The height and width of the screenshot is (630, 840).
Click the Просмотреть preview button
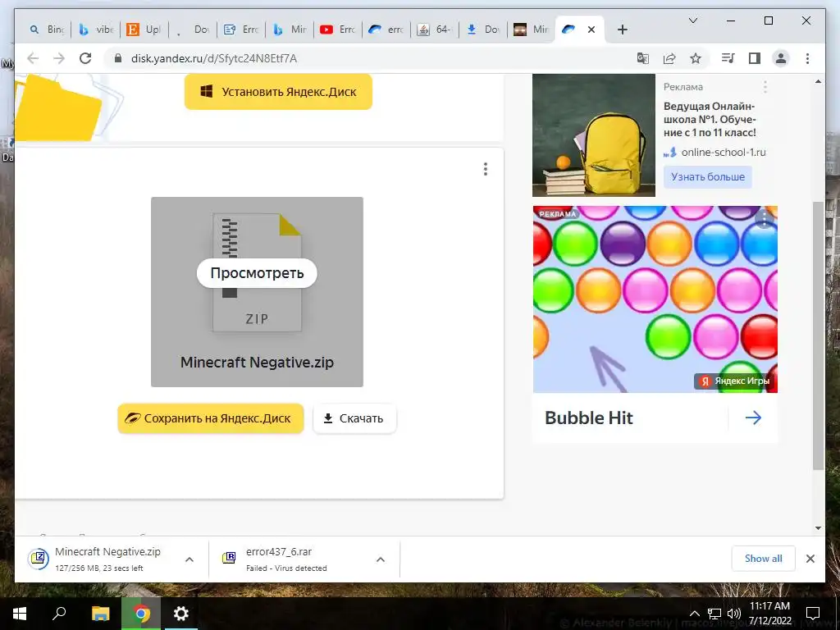tap(257, 273)
